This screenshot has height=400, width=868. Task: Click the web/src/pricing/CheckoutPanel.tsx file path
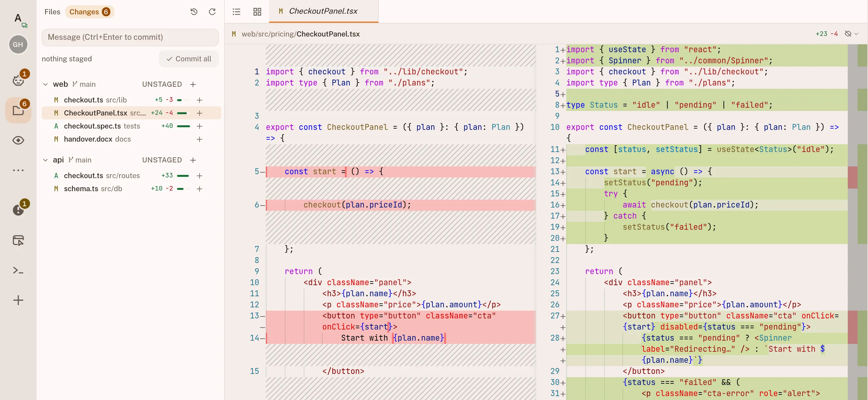coord(300,34)
